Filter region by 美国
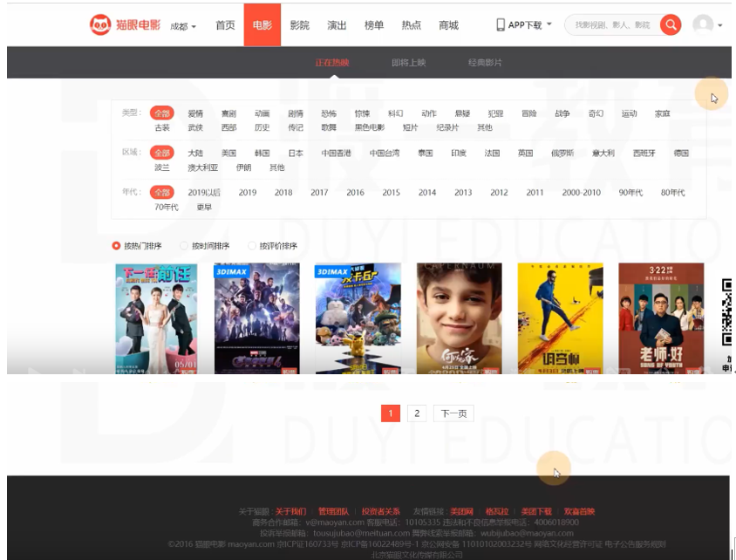 pos(228,153)
